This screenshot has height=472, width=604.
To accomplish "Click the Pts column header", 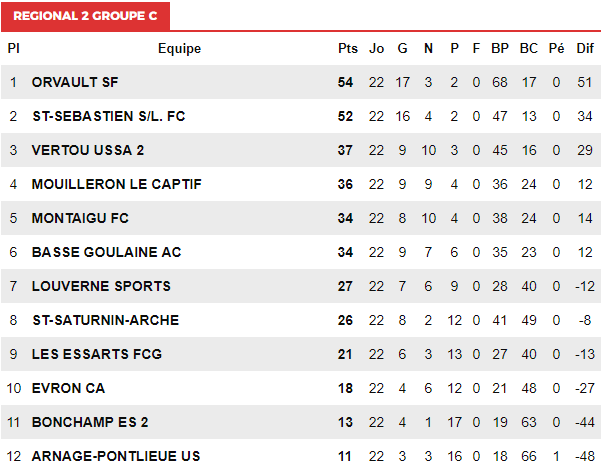I will (x=348, y=49).
